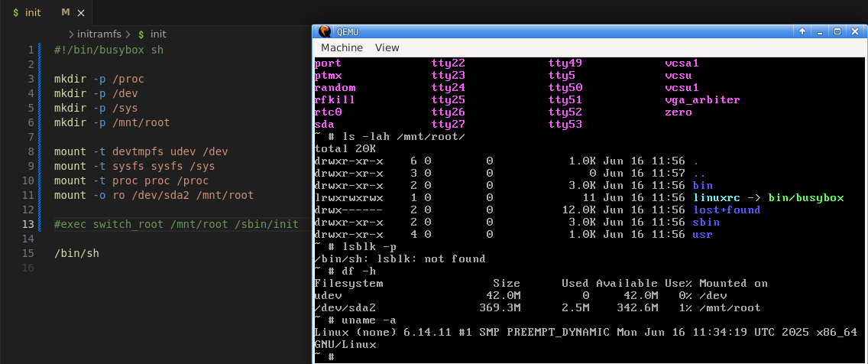Viewport: 868px width, 364px height.
Task: Close the init editor tab
Action: coord(81,12)
